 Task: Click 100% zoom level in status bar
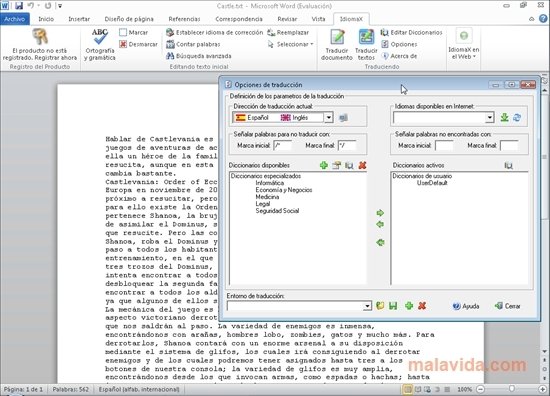click(465, 389)
